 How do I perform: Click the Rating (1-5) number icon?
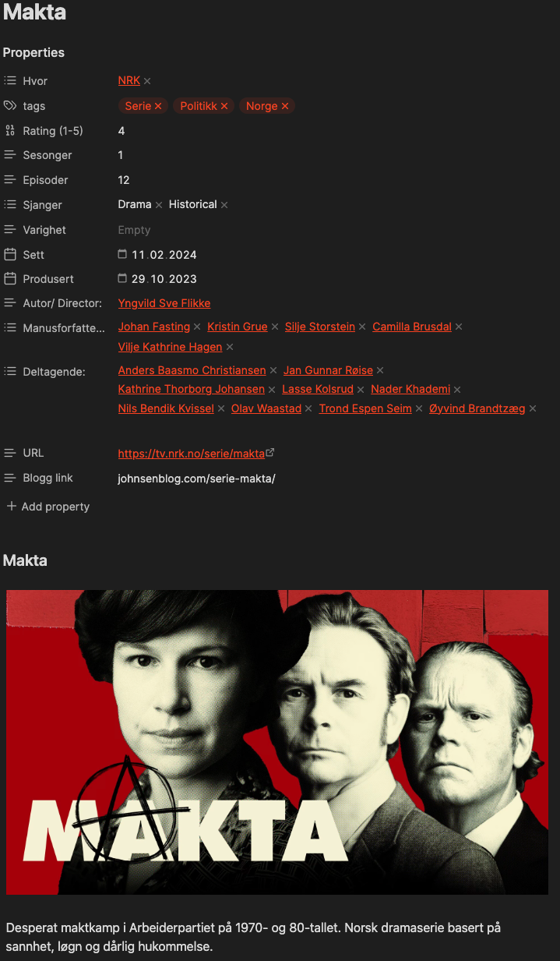[x=10, y=131]
